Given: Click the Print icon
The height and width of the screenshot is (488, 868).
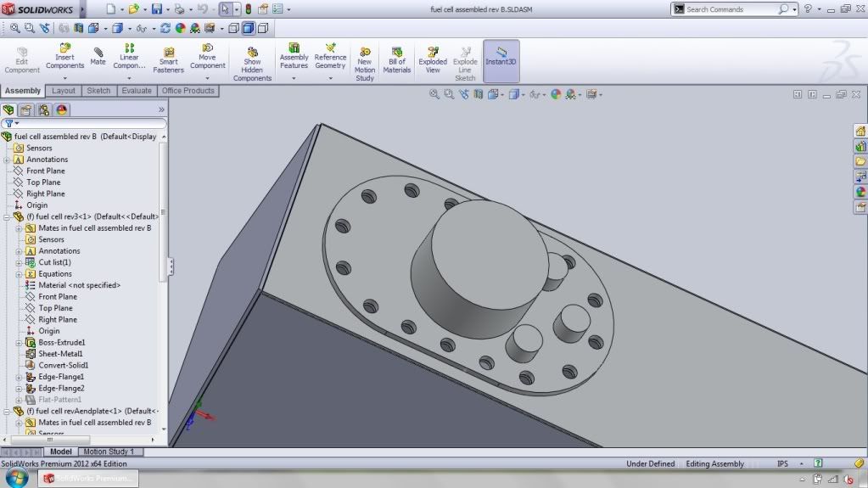Looking at the screenshot, I should [179, 8].
